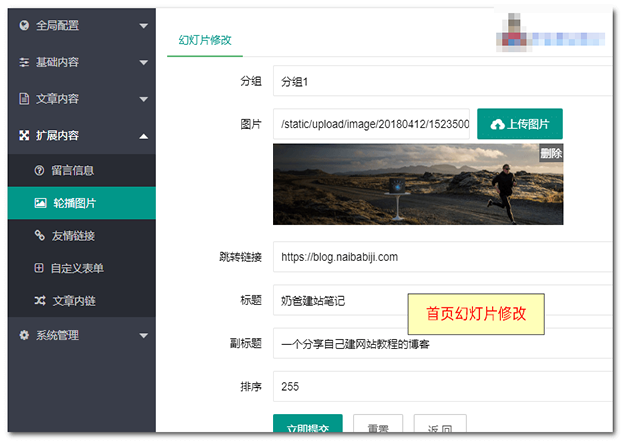
Task: Click the gear icon beside 系统管理
Action: [24, 335]
